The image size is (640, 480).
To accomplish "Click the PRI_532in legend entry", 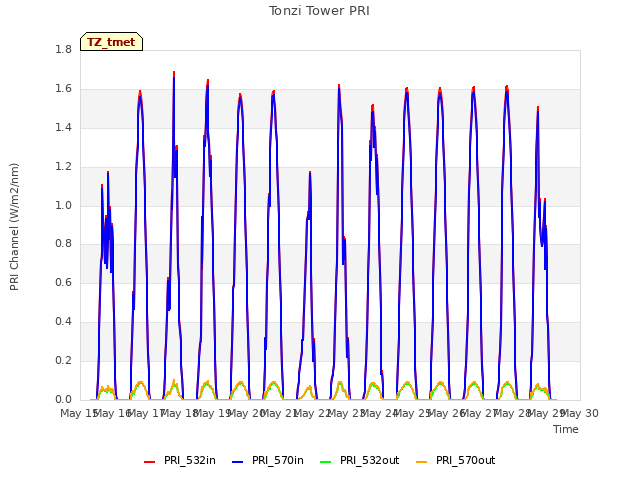I will click(x=180, y=460).
